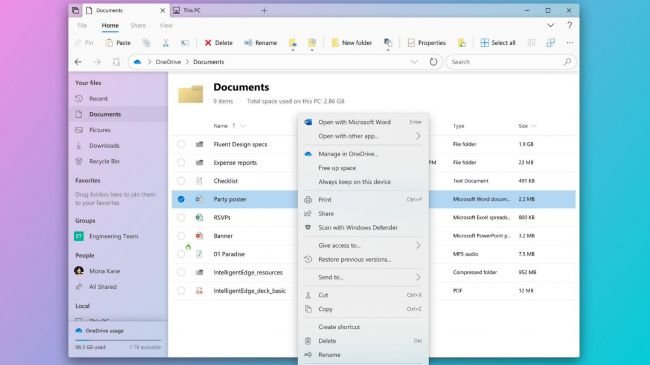Image resolution: width=650 pixels, height=365 pixels.
Task: Click the Rename ribbon button
Action: click(261, 43)
